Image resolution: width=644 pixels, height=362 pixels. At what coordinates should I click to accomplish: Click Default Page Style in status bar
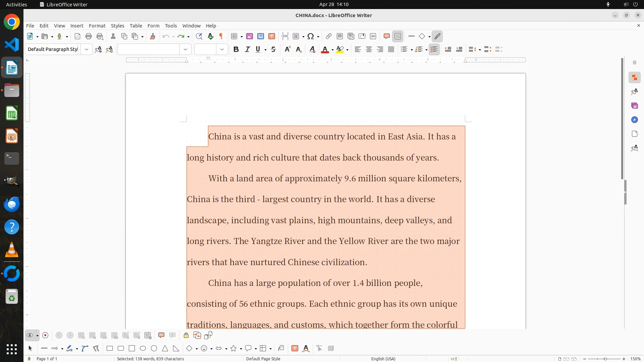pos(263,359)
